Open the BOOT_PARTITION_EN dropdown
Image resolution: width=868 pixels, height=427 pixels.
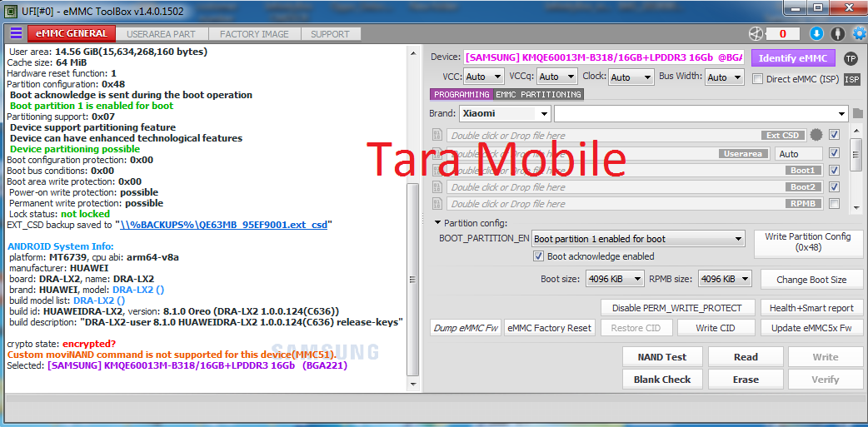click(638, 240)
